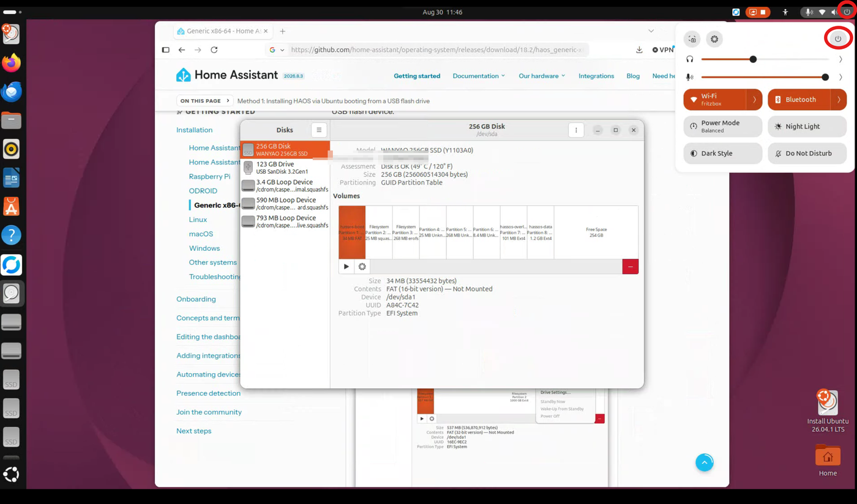Open Presence detection sidebar link
Screen dimensions: 857x504
point(208,393)
